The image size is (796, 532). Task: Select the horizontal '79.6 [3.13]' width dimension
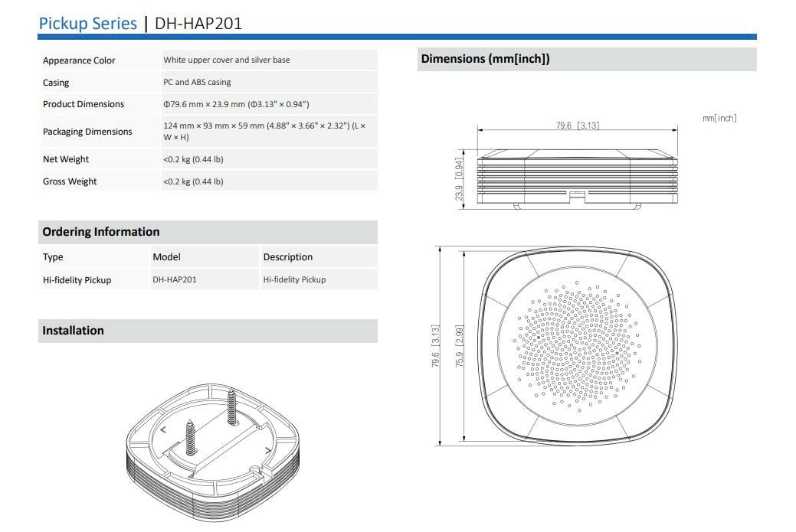click(x=577, y=125)
